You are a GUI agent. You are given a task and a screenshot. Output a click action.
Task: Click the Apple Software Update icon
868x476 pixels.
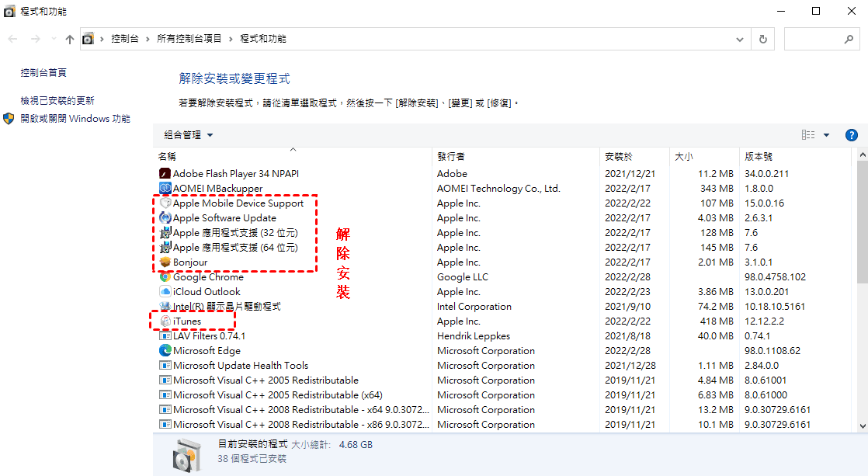(165, 217)
